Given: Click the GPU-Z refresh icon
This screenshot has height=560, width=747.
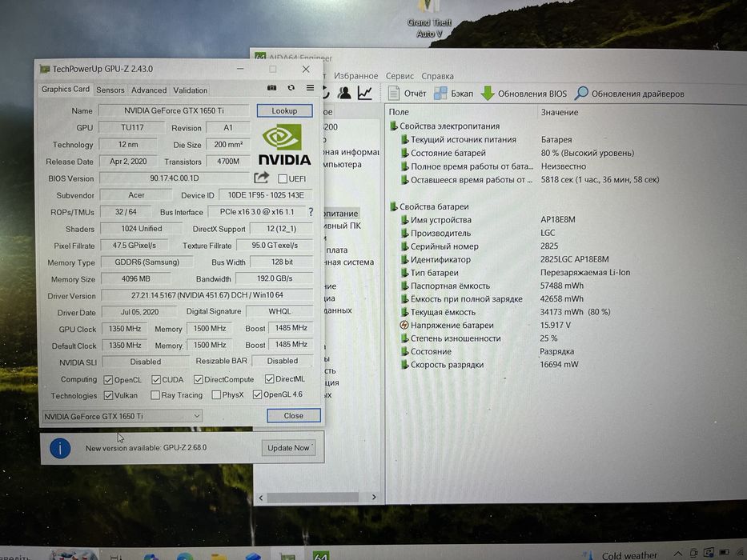Looking at the screenshot, I should [x=291, y=88].
